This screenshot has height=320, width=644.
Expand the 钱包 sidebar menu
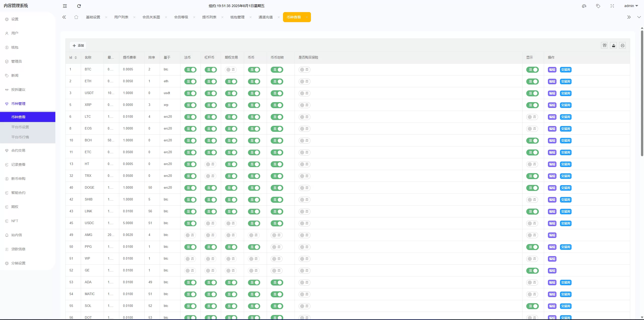click(28, 47)
